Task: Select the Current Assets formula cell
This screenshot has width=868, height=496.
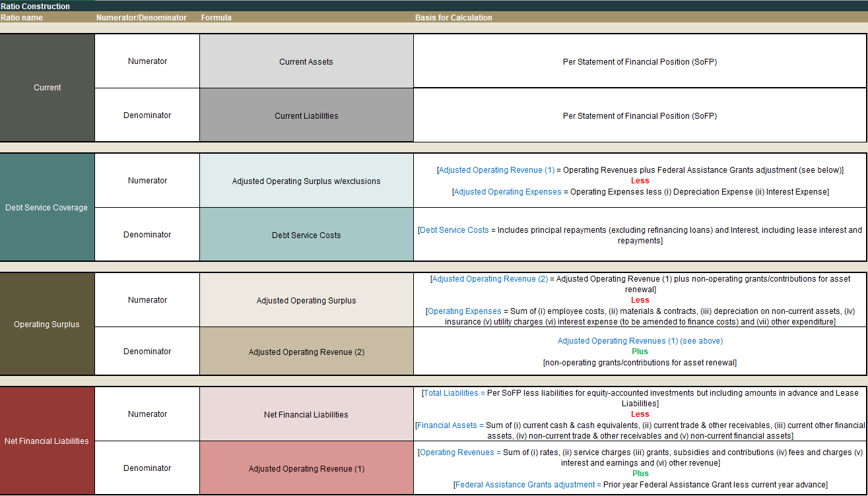Action: [306, 61]
